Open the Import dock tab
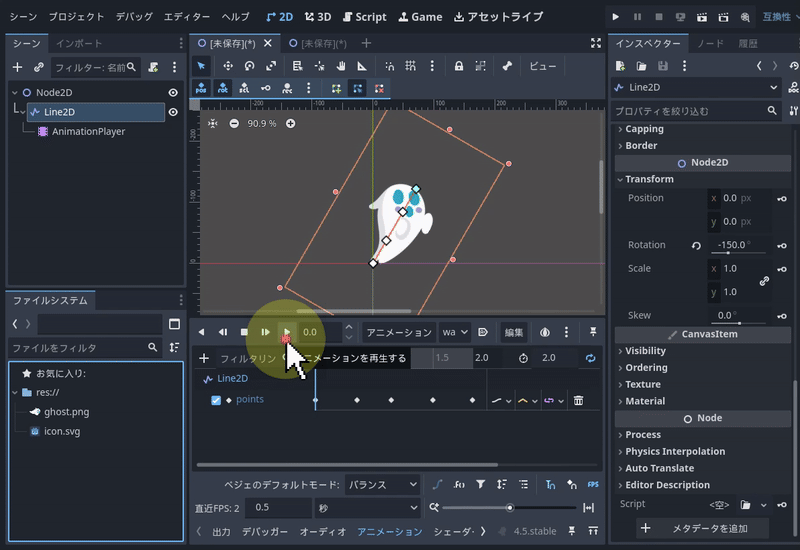 click(x=79, y=43)
